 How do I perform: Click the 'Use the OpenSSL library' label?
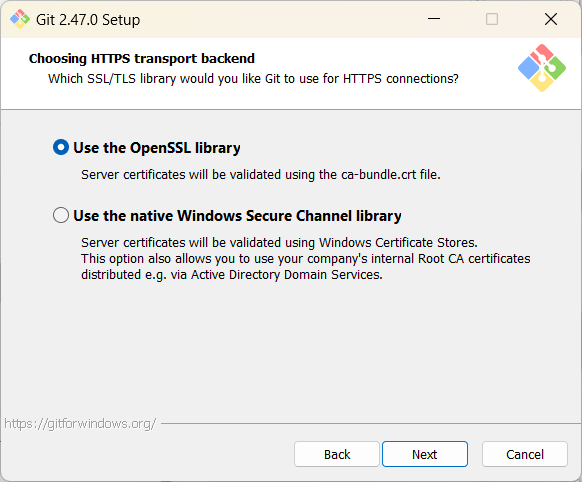tap(157, 148)
